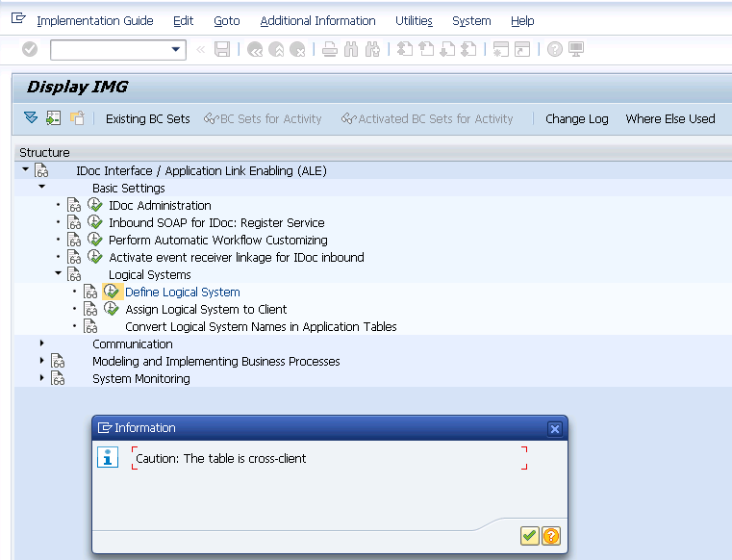732x560 pixels.
Task: Click the Help question mark in Information dialog
Action: coord(551,536)
